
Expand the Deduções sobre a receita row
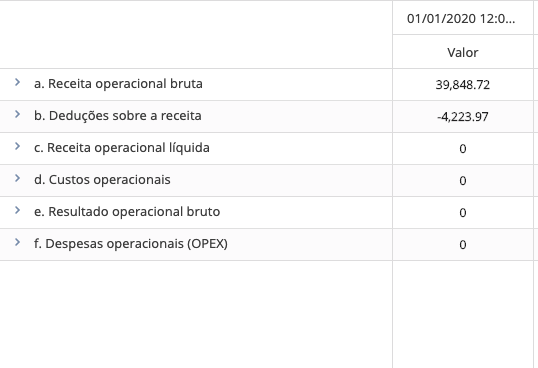pyautogui.click(x=17, y=114)
